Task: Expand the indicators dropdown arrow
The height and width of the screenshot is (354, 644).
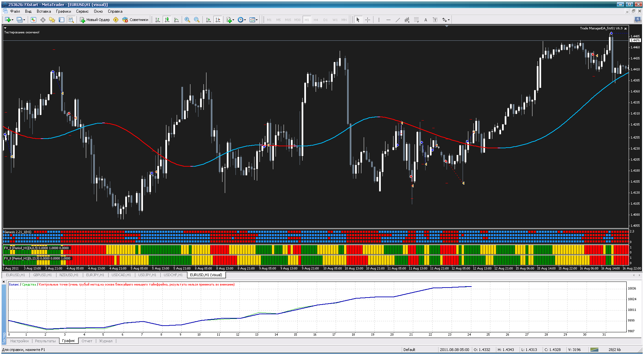Action: (233, 20)
